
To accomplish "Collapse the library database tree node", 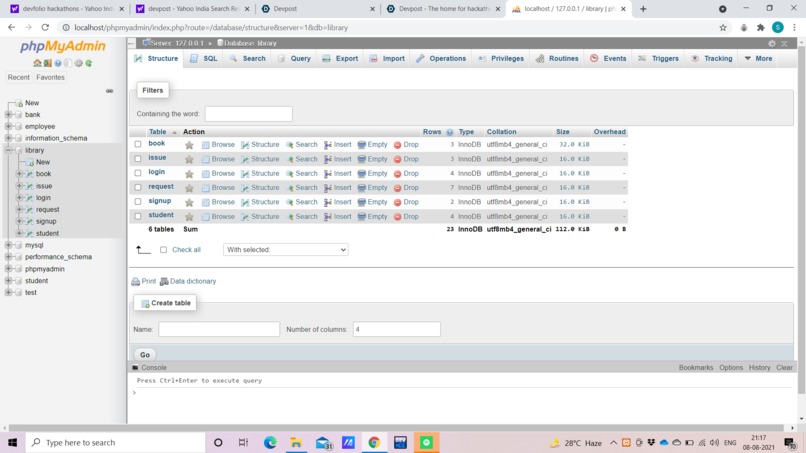I will [x=8, y=150].
